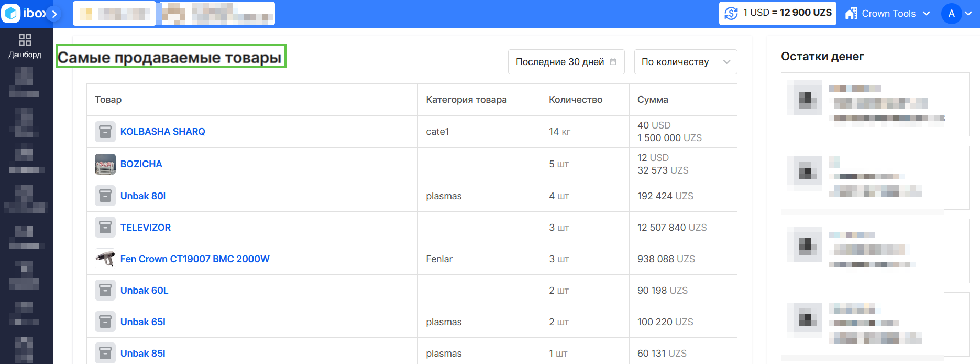The image size is (980, 364).
Task: Open the Crown Tools dropdown chevron
Action: [926, 14]
